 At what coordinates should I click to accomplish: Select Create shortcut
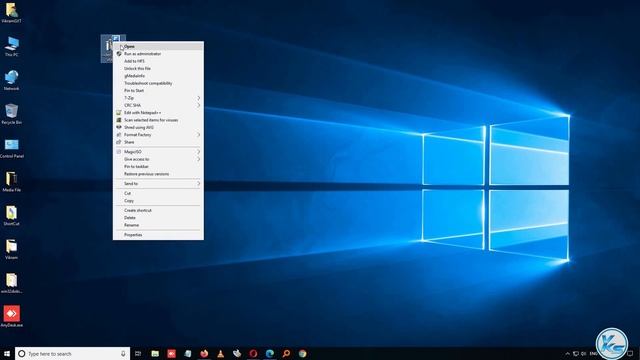158,210
